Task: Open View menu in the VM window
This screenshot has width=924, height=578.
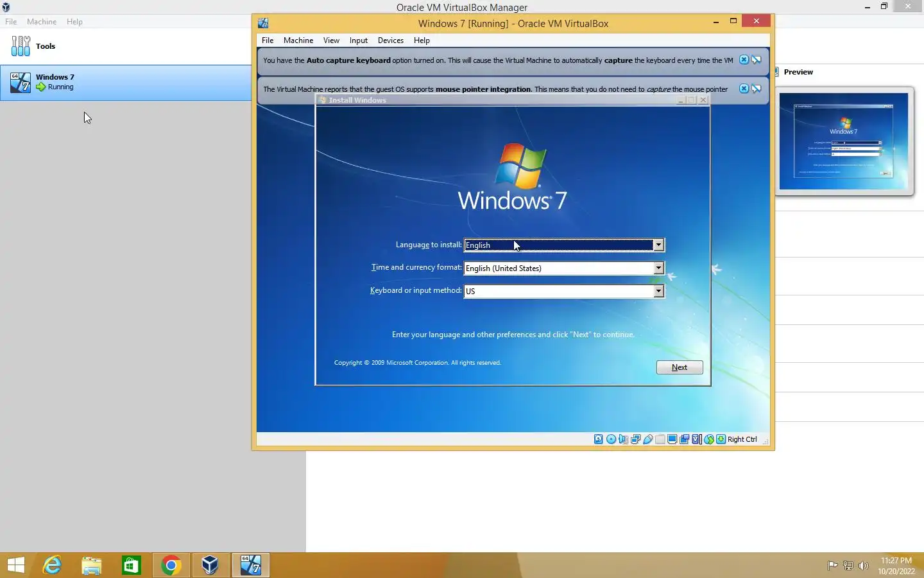Action: 331,40
